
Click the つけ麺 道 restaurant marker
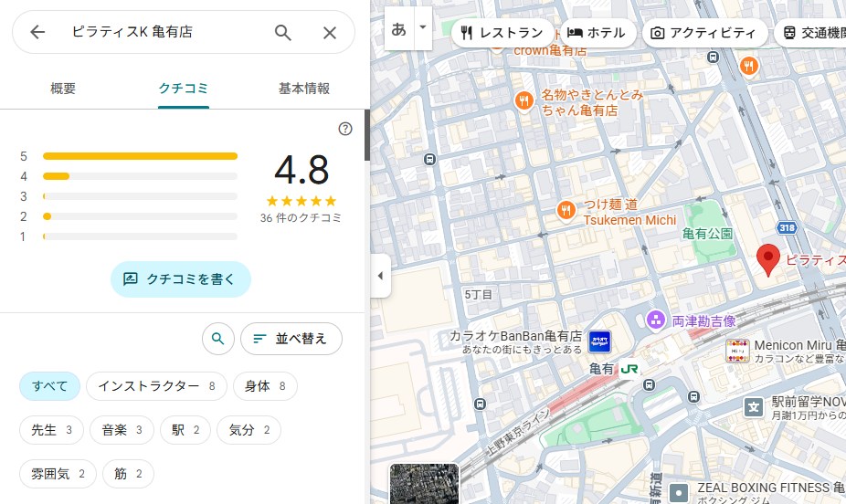(566, 211)
